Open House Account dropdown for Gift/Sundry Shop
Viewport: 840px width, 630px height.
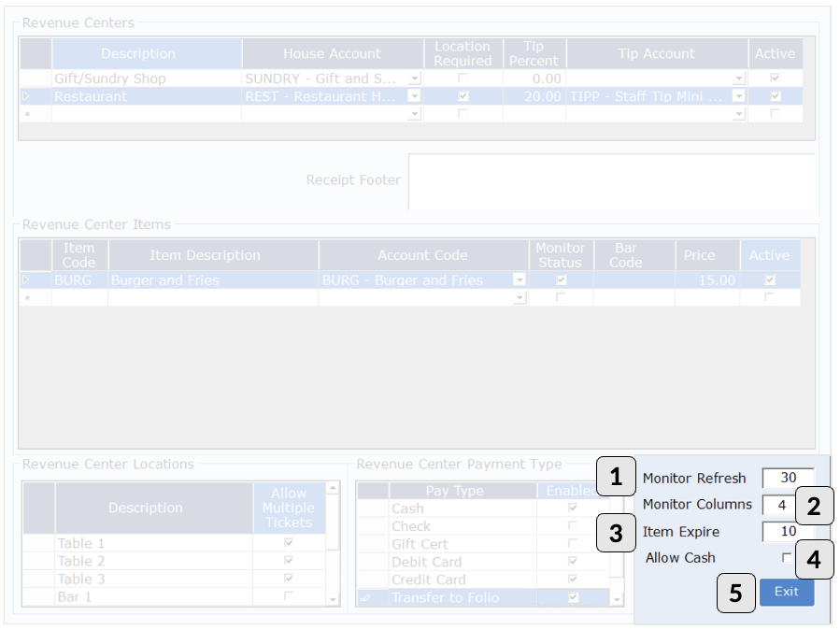(x=415, y=79)
